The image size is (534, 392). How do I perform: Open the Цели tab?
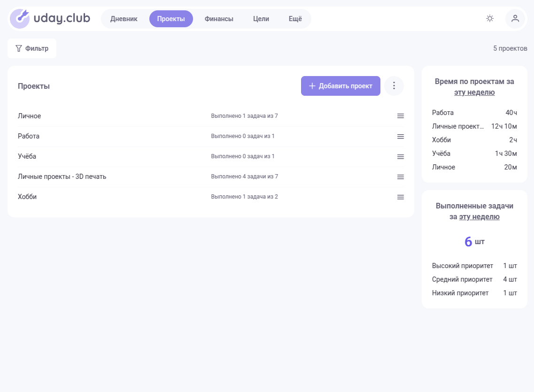click(x=261, y=19)
